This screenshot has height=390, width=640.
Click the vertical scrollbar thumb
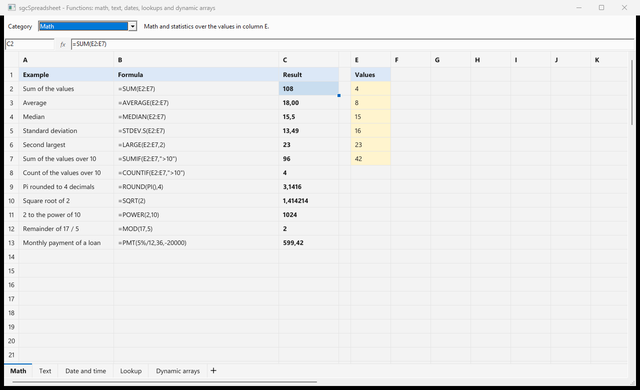(x=632, y=92)
